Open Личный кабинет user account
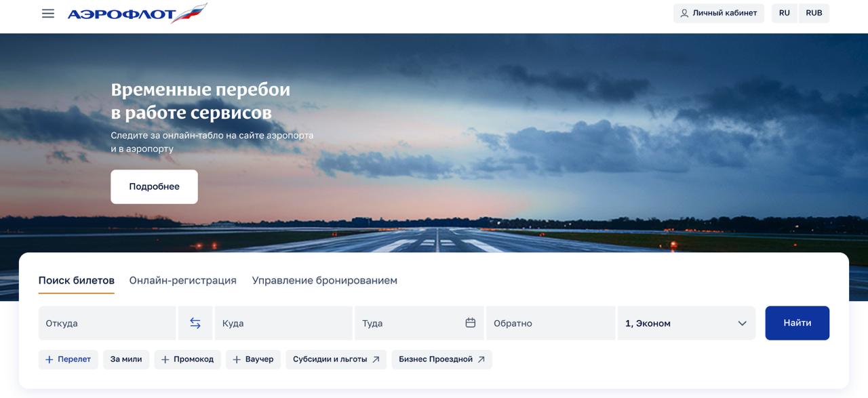The height and width of the screenshot is (398, 868). coord(718,14)
